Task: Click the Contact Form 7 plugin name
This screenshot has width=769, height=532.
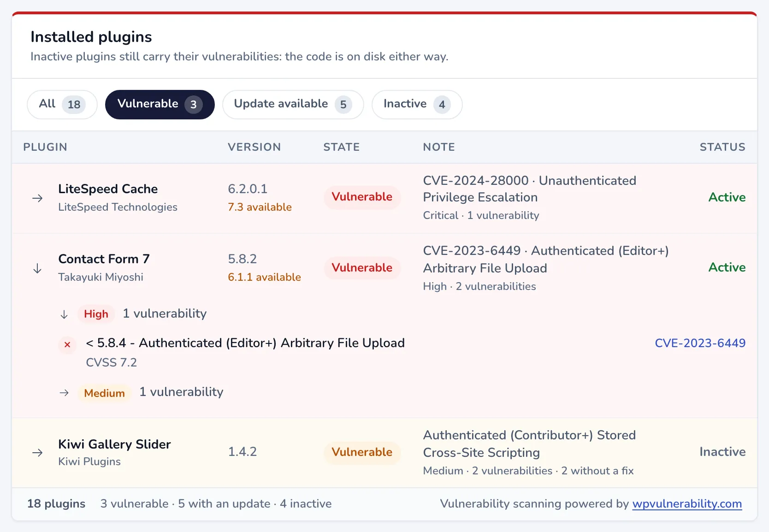Action: tap(104, 259)
